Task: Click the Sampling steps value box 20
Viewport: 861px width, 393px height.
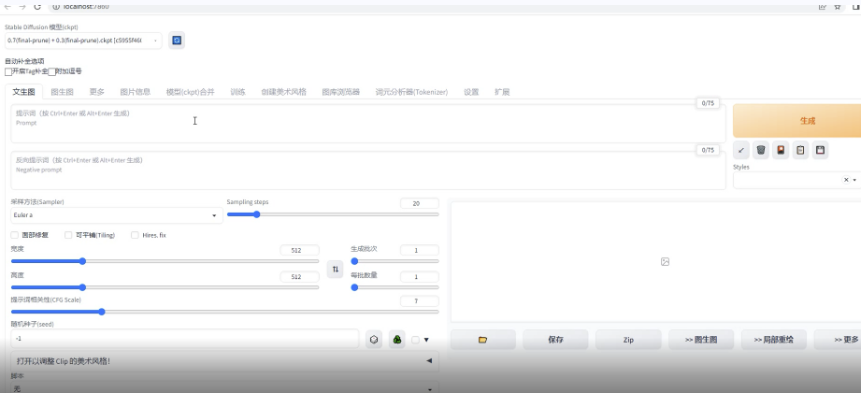Action: (420, 204)
